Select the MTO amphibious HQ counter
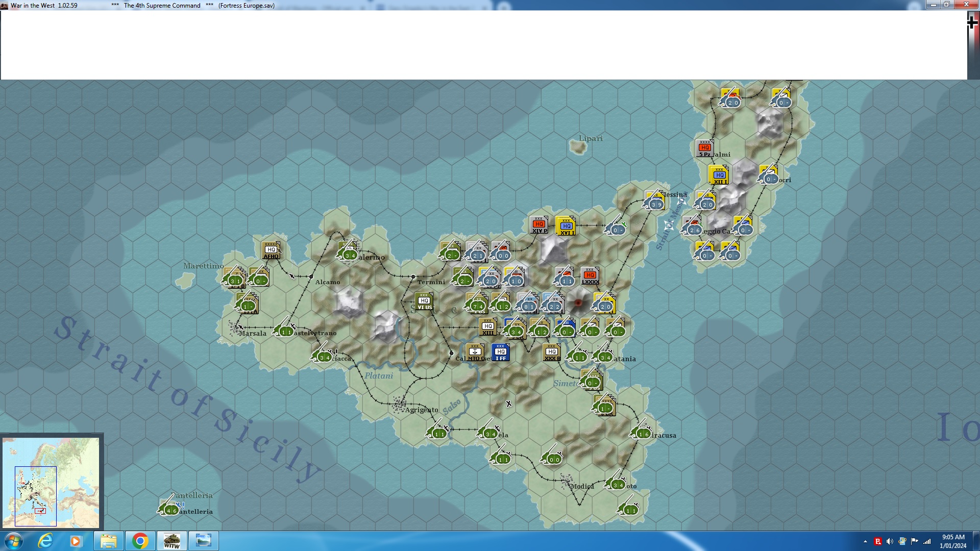Screen dimensions: 980x551 click(475, 352)
